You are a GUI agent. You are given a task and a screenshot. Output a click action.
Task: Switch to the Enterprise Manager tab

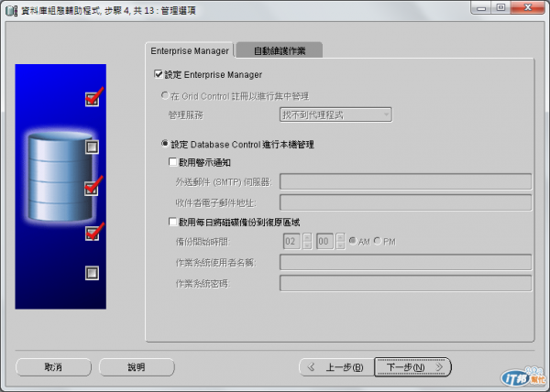[190, 50]
